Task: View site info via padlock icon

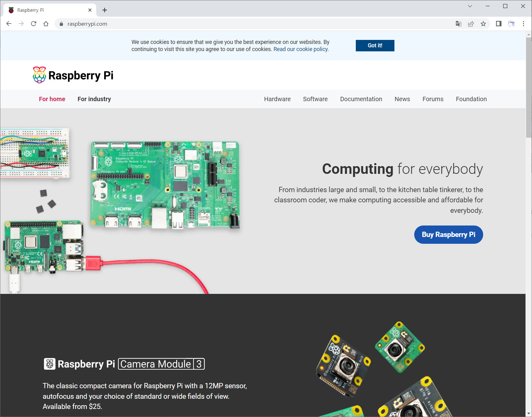Action: 61,24
